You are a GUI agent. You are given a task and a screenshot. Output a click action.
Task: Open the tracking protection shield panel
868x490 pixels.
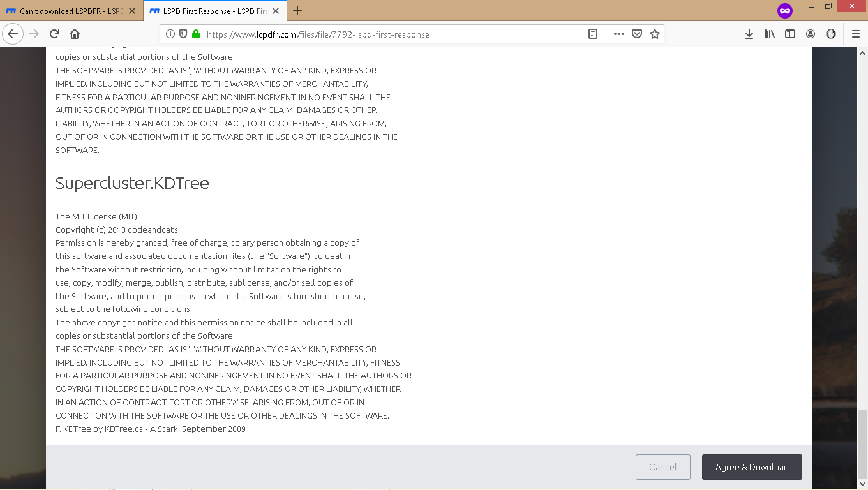183,34
